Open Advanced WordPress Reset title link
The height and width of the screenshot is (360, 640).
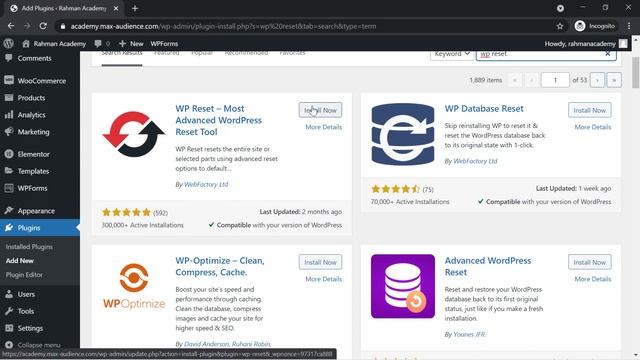pos(488,267)
